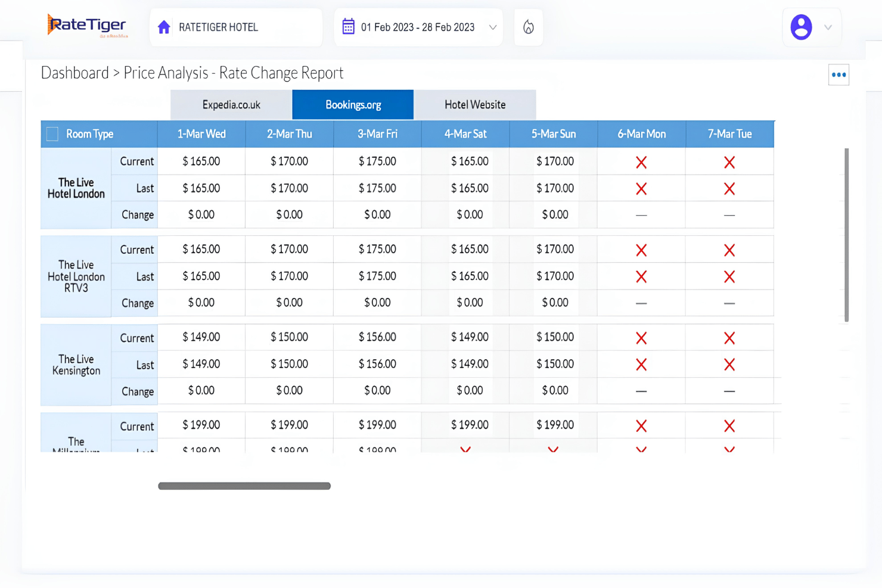Toggle the Room Type header checkbox
The image size is (882, 588).
tap(52, 134)
